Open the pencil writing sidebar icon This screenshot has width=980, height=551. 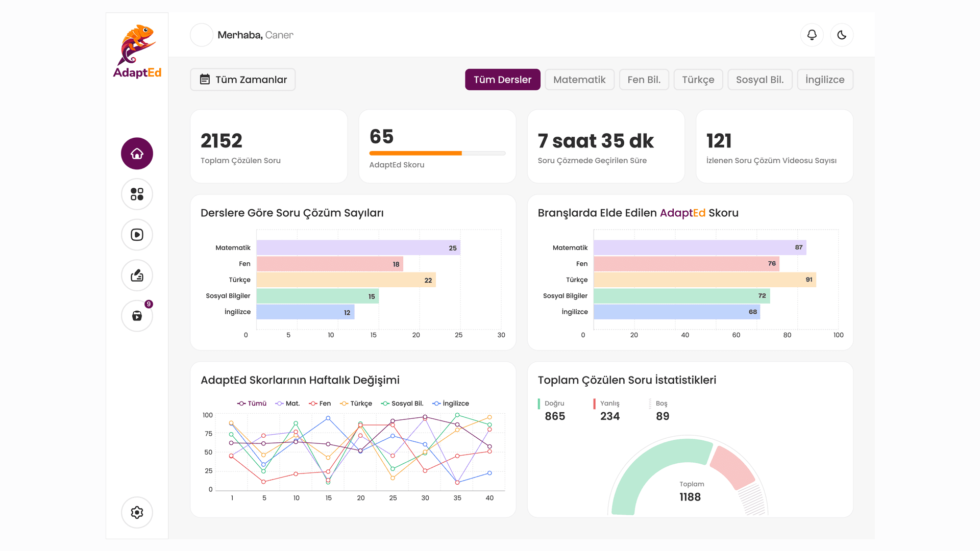pyautogui.click(x=137, y=275)
